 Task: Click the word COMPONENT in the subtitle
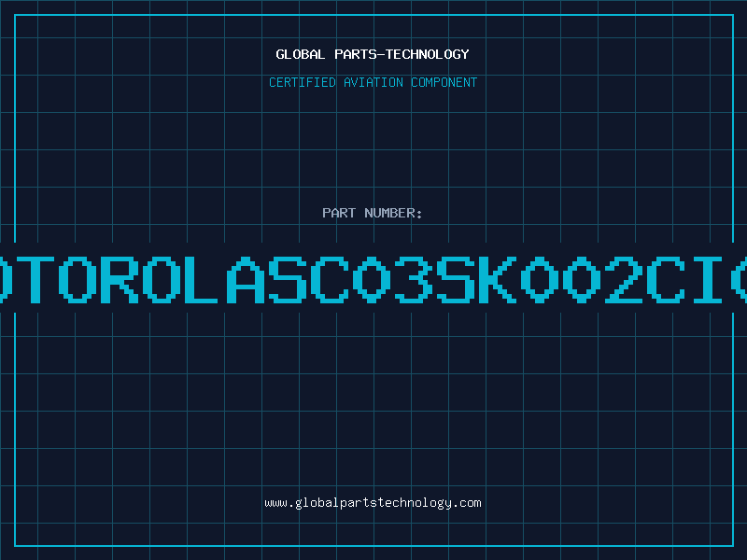444,82
